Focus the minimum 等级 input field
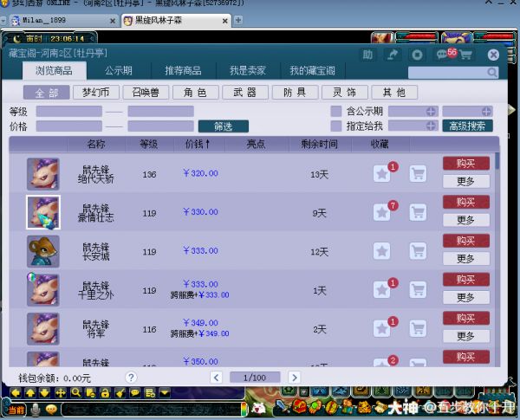The width and height of the screenshot is (520, 420). (69, 112)
